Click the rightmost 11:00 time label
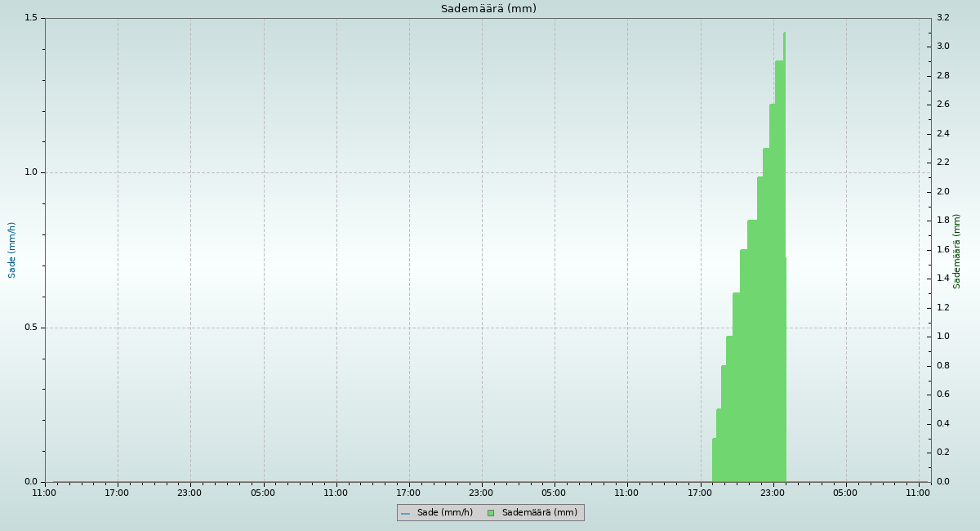This screenshot has width=980, height=531. pyautogui.click(x=918, y=493)
